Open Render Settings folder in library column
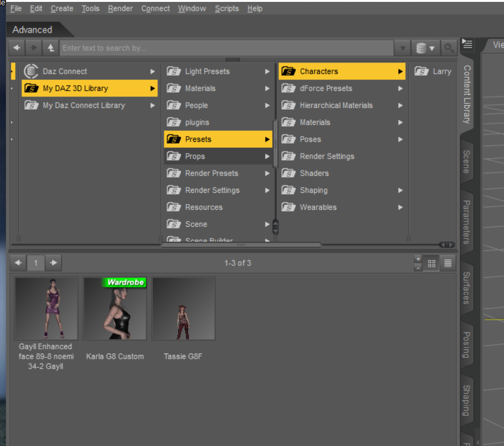504x446 pixels. [x=218, y=190]
